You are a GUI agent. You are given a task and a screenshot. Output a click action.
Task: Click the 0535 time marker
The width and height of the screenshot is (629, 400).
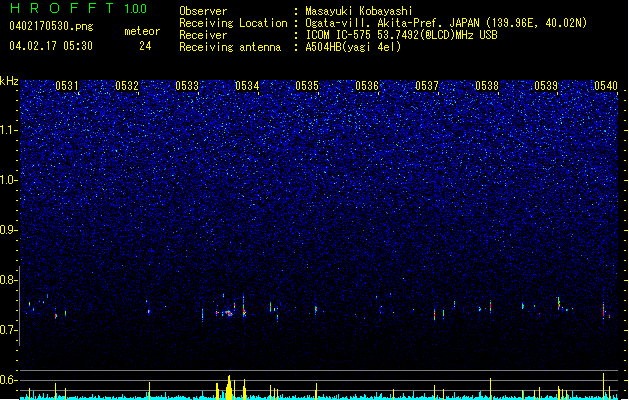307,86
